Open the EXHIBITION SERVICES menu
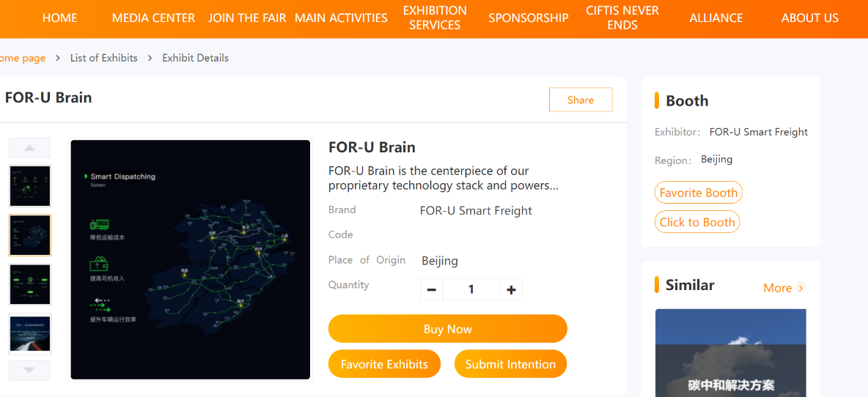This screenshot has height=397, width=868. [x=435, y=18]
